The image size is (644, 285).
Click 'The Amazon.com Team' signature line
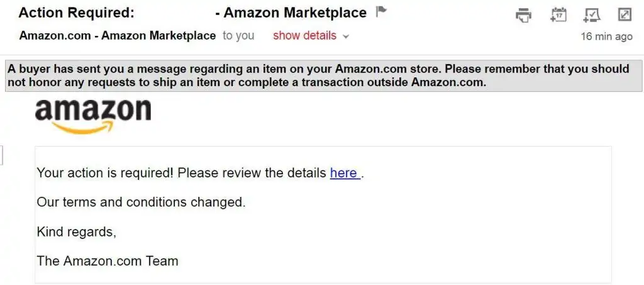(x=108, y=261)
